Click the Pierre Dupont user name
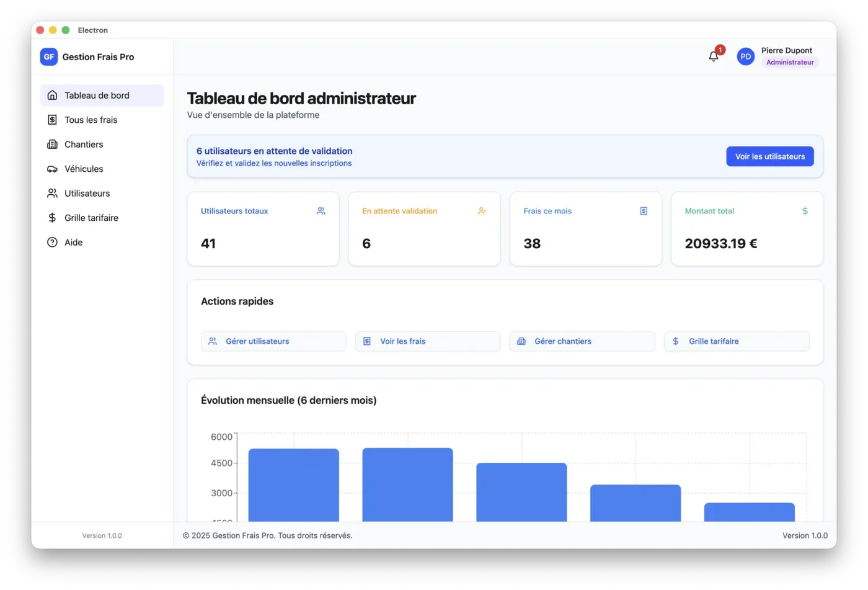 tap(787, 51)
